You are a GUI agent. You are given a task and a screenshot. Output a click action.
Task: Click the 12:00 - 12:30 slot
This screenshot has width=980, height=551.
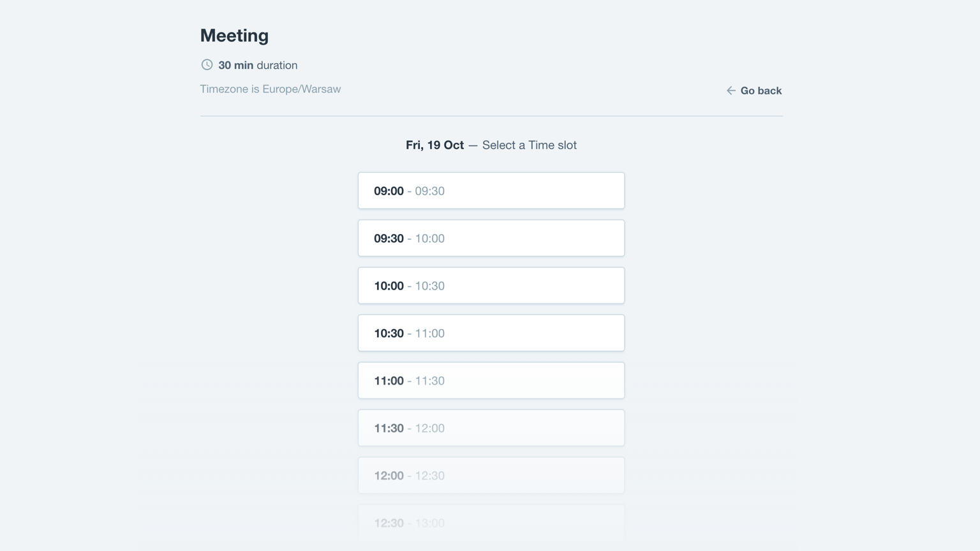click(x=491, y=475)
